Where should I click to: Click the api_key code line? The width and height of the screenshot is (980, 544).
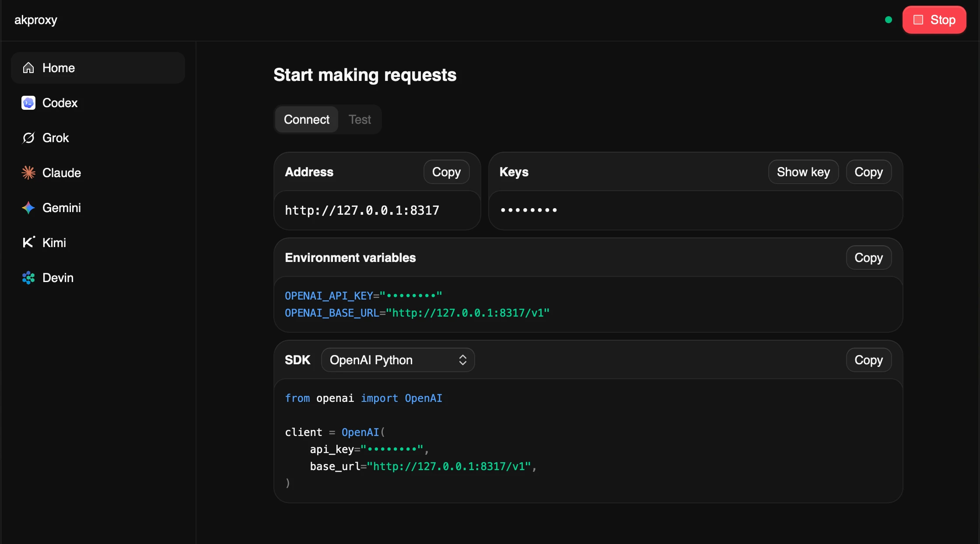[x=369, y=449]
